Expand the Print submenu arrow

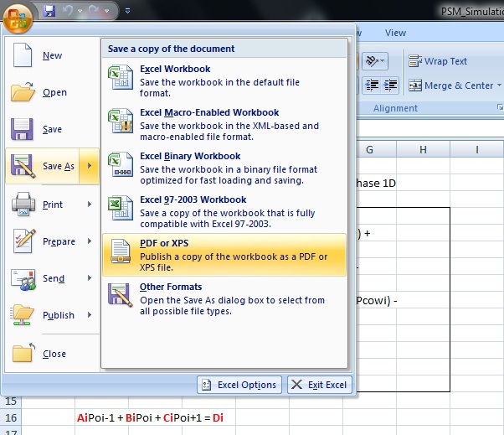[90, 205]
